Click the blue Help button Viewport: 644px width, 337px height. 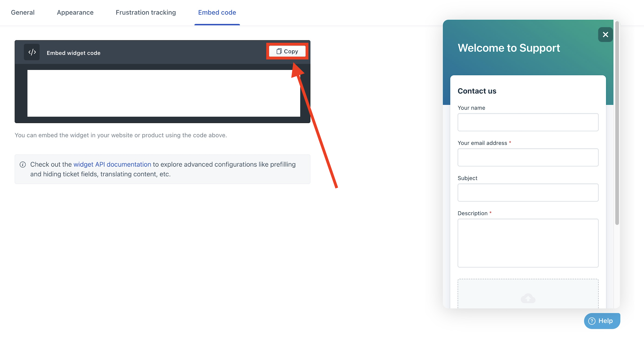point(602,321)
